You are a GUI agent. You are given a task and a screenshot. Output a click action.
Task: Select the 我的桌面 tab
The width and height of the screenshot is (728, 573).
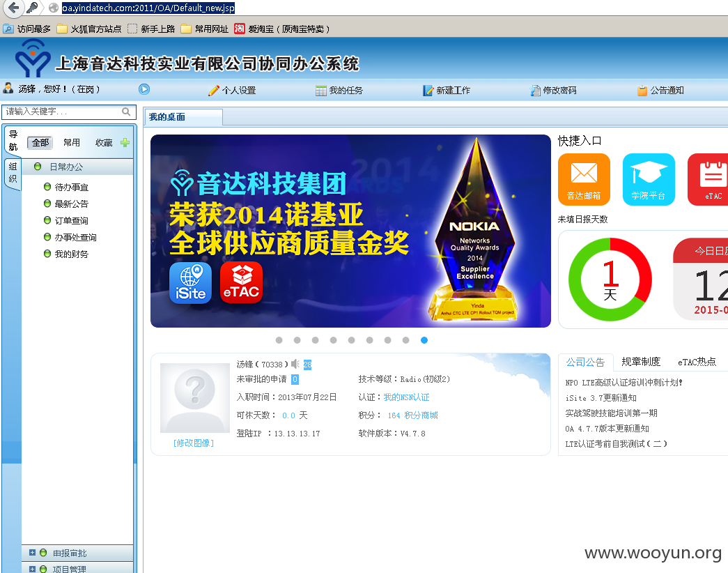click(183, 117)
